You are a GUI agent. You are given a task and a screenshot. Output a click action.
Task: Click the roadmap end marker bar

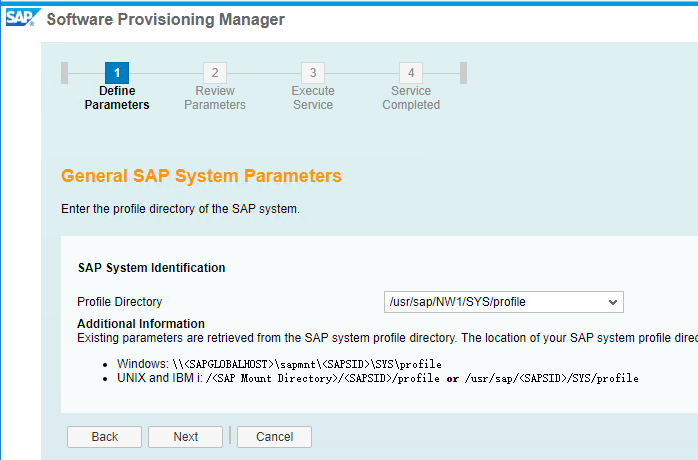tap(463, 73)
